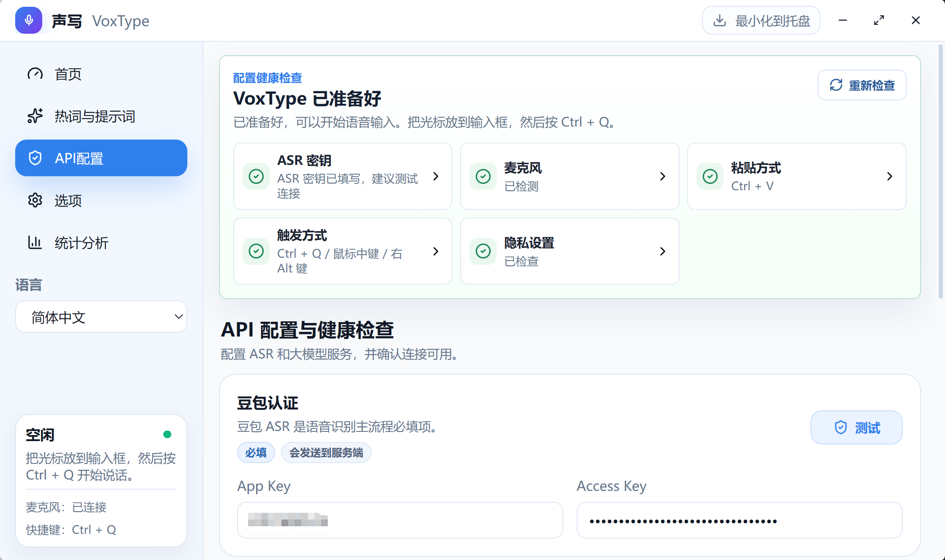Click the bar chart icon beside 统计分析
This screenshot has width=945, height=560.
pyautogui.click(x=35, y=242)
